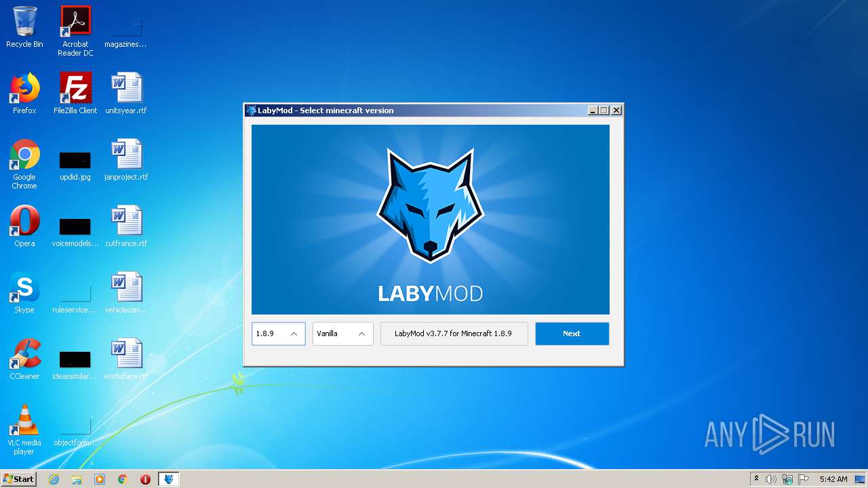Select the vehiclecom document icon
The image size is (868, 488).
coord(125,293)
